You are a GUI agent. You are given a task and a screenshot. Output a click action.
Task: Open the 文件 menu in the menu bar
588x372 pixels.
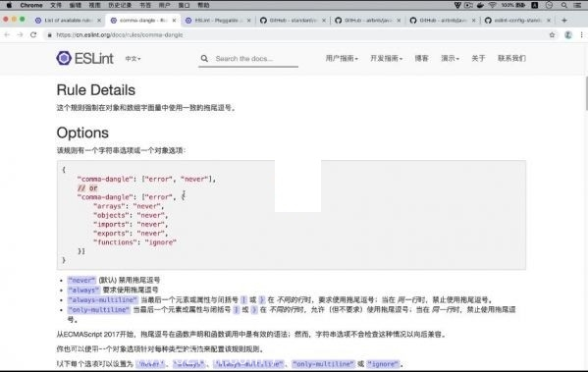pos(56,5)
